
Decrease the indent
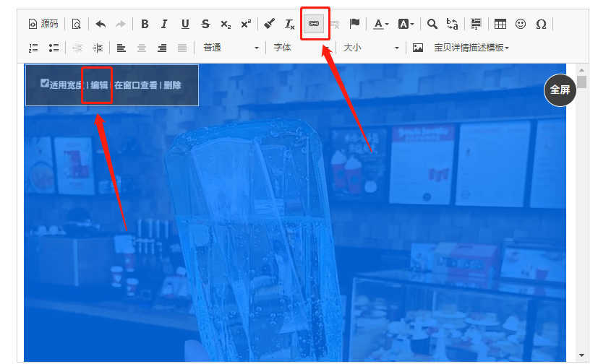(x=77, y=48)
